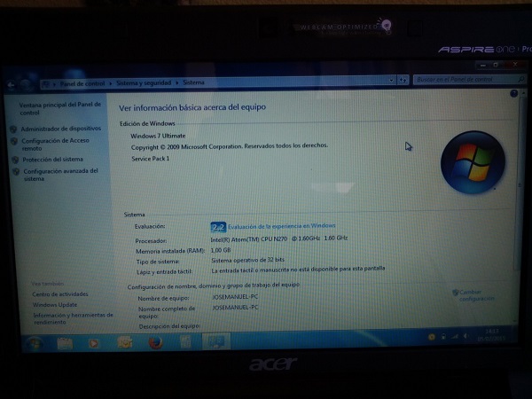Open 'Windows Update' link
This screenshot has height=399, width=532.
(x=55, y=305)
